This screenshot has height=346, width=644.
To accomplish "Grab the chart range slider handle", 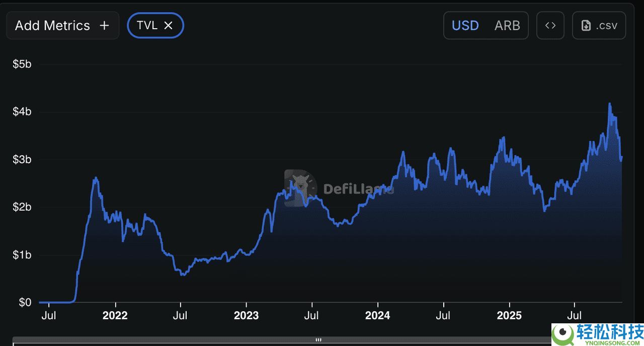I will (x=318, y=340).
